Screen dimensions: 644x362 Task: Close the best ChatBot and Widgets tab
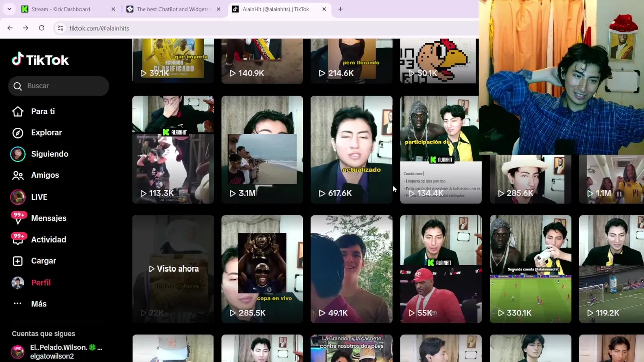218,9
